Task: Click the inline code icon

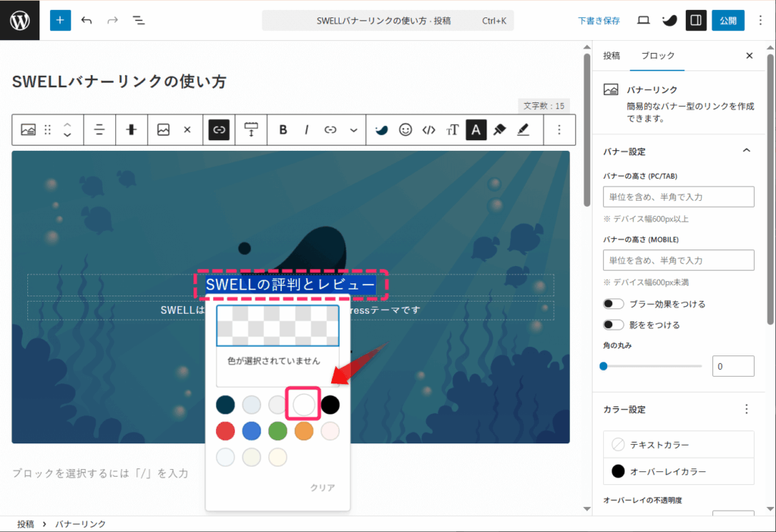Action: click(x=429, y=130)
